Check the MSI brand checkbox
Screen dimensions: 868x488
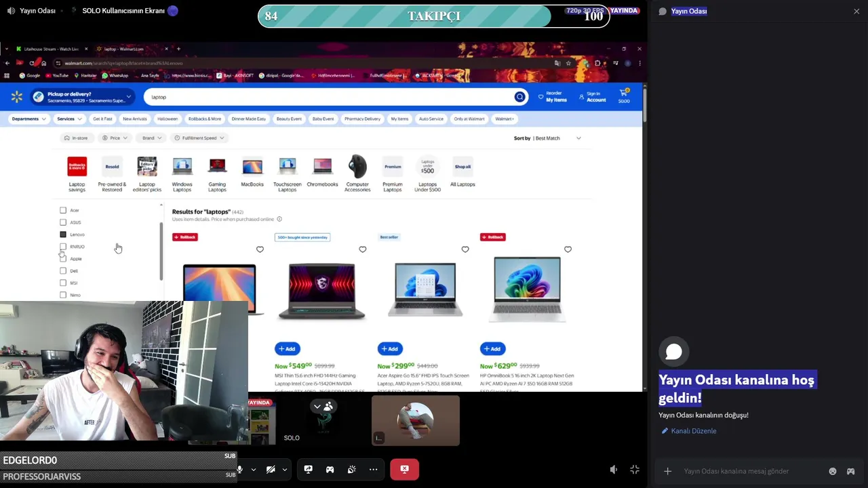[63, 283]
